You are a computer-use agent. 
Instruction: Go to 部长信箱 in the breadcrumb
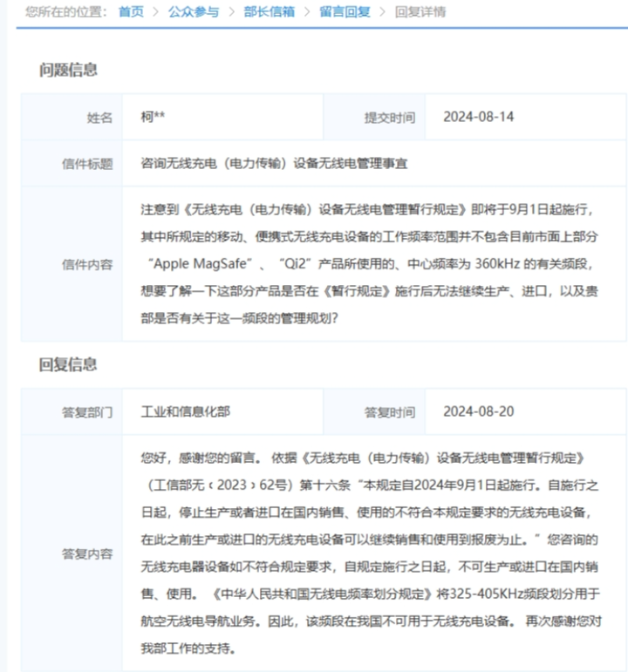point(269,11)
